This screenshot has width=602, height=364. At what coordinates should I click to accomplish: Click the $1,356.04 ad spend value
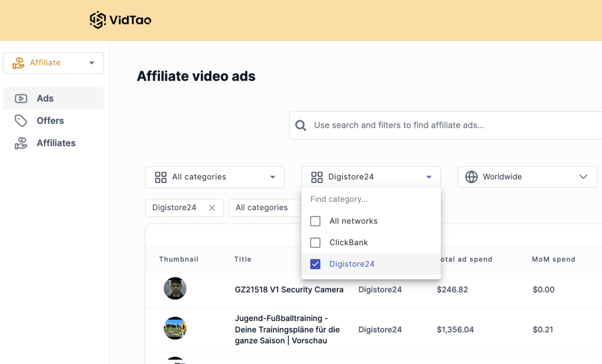click(455, 330)
